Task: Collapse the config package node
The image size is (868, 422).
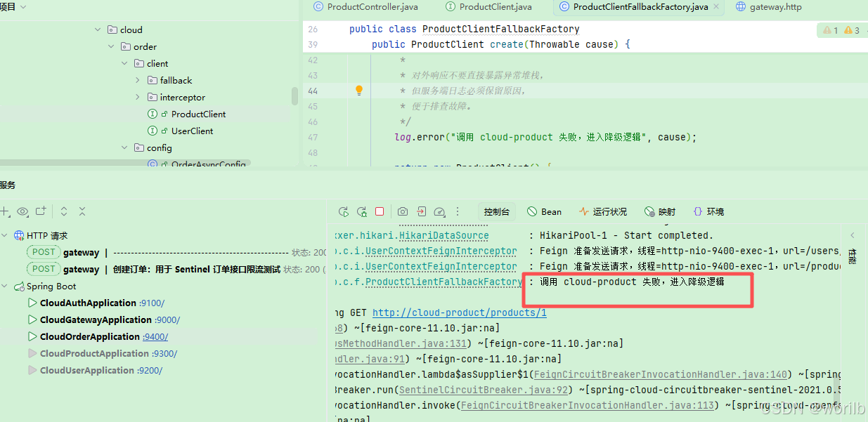Action: [x=124, y=148]
